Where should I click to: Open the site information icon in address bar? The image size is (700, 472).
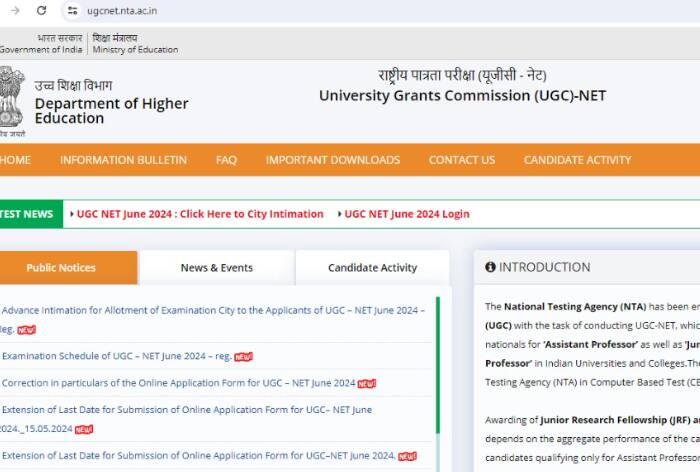tap(72, 10)
